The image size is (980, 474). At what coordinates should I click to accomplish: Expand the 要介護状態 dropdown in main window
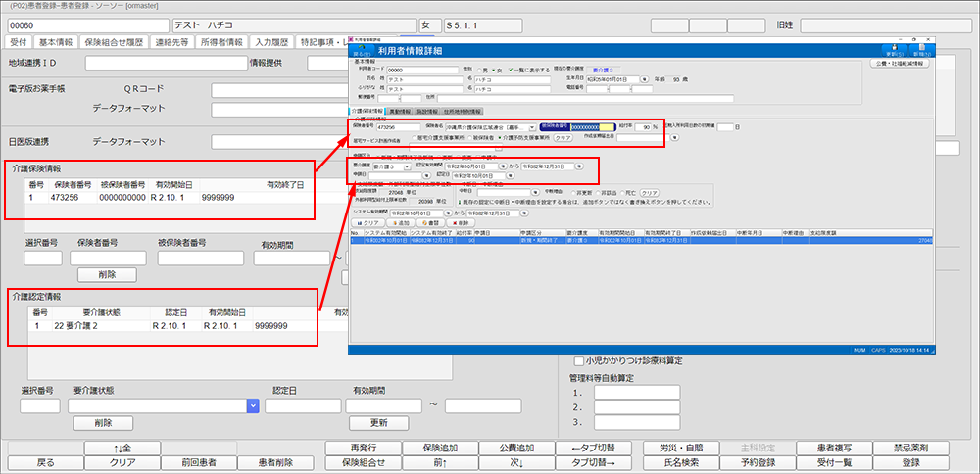click(253, 404)
